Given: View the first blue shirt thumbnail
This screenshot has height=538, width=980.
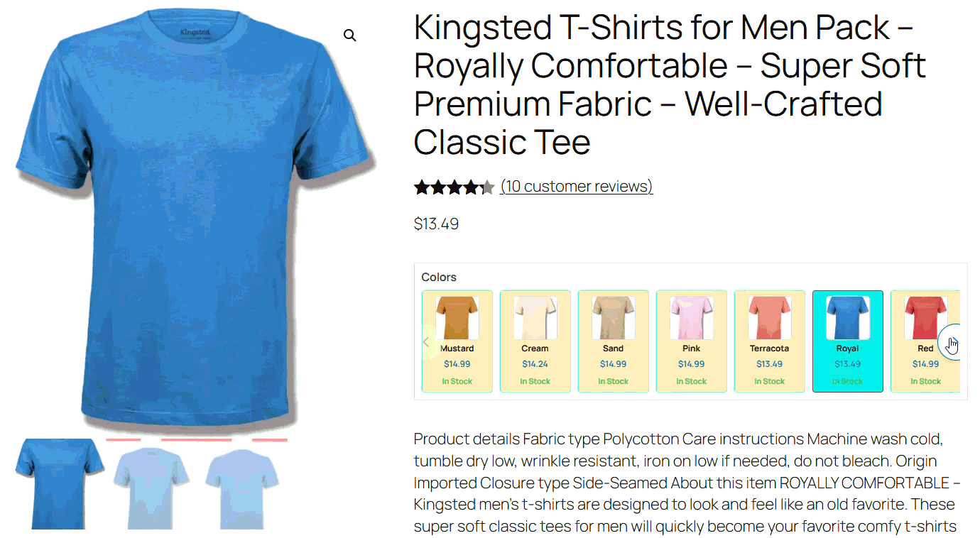Looking at the screenshot, I should pos(60,484).
